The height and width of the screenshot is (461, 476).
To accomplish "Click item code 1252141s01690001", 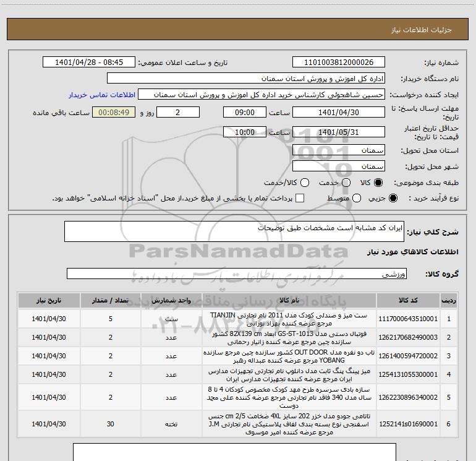I will pos(408,424).
